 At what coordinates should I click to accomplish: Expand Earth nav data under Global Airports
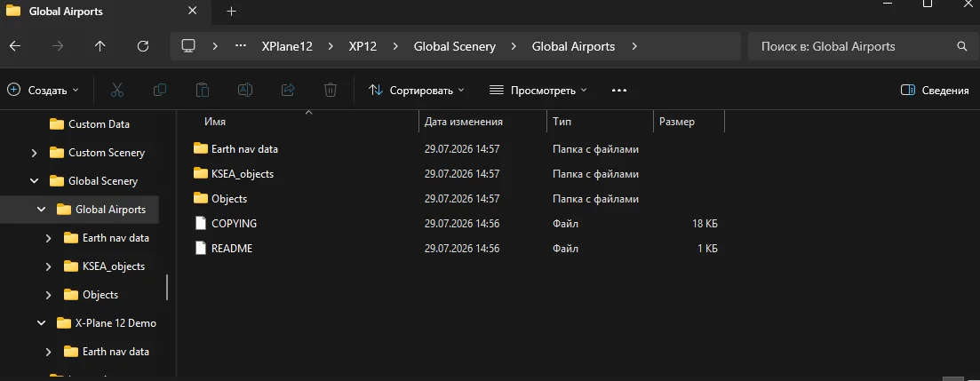(x=49, y=238)
